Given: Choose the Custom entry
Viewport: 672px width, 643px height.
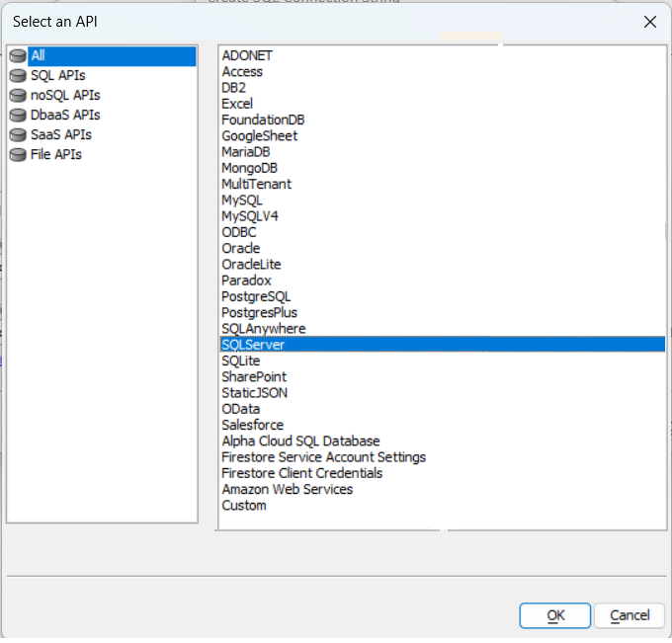Looking at the screenshot, I should [x=244, y=506].
